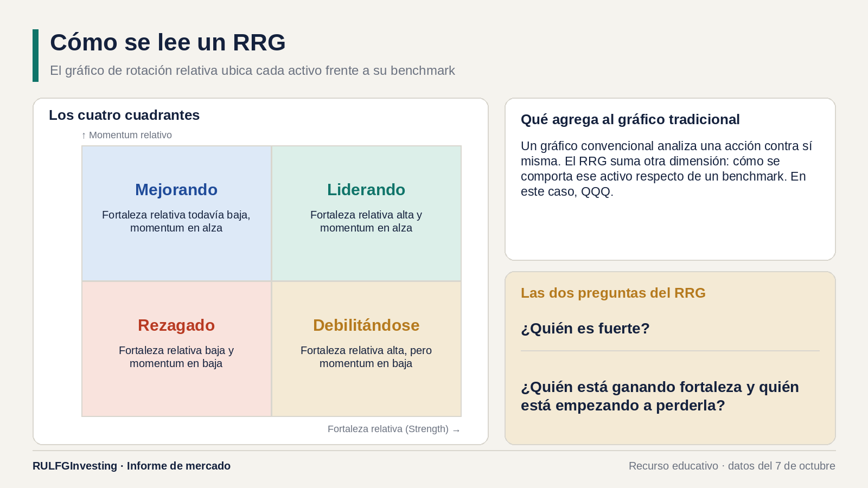Viewport: 868px width, 488px height.
Task: Click the 'Qué agrega al gráfico tradicional' heading
Action: click(x=630, y=119)
